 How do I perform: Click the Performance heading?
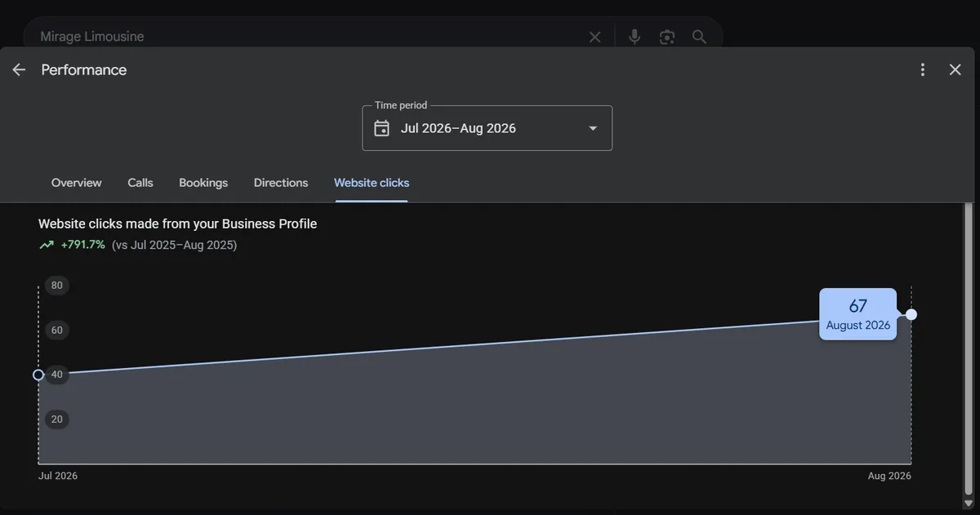click(x=84, y=70)
